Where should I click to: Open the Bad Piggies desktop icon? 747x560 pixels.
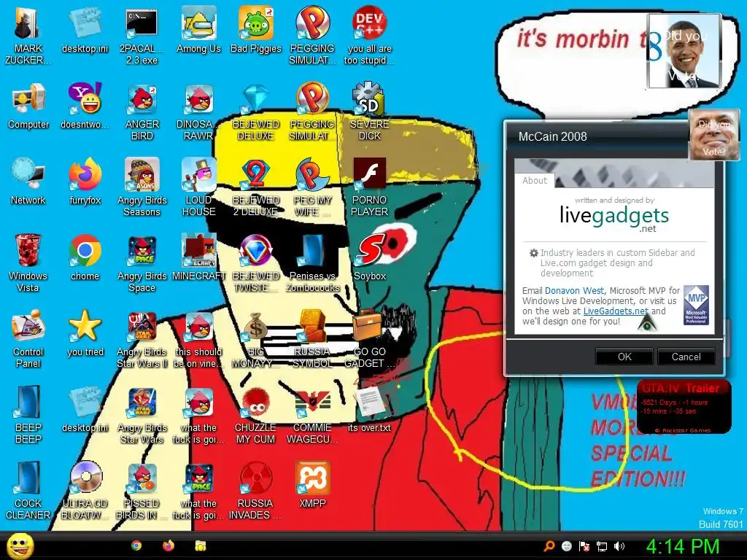[x=255, y=30]
